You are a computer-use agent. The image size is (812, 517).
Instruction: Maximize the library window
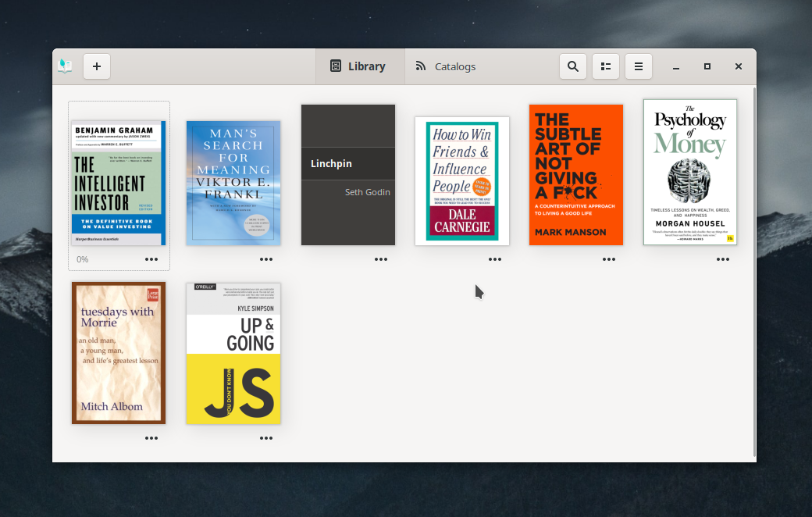click(x=707, y=66)
